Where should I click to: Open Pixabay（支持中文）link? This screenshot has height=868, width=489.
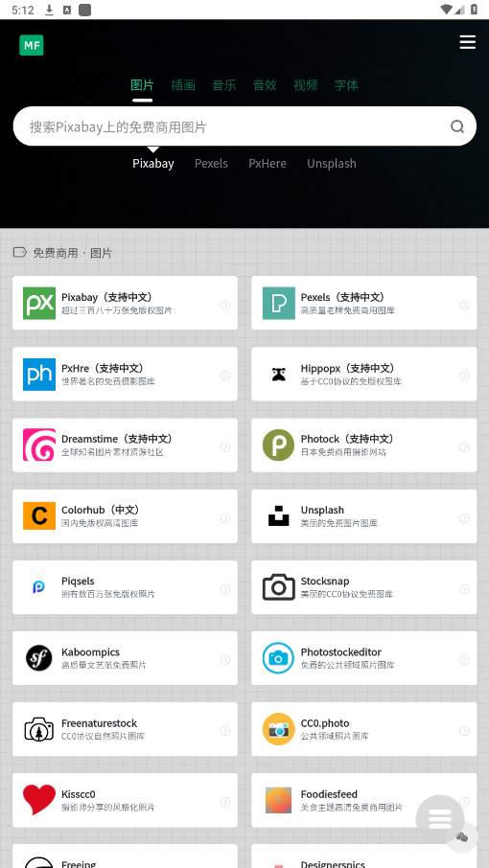point(108,297)
